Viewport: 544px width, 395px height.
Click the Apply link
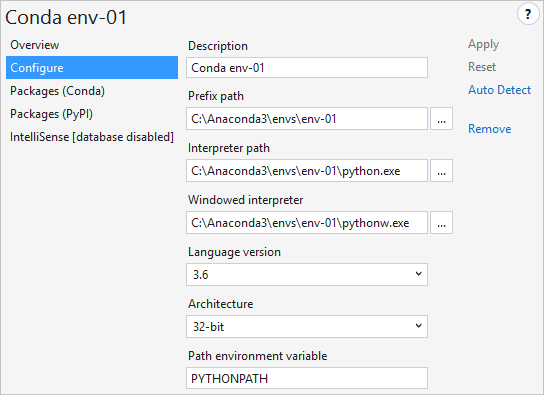point(483,44)
